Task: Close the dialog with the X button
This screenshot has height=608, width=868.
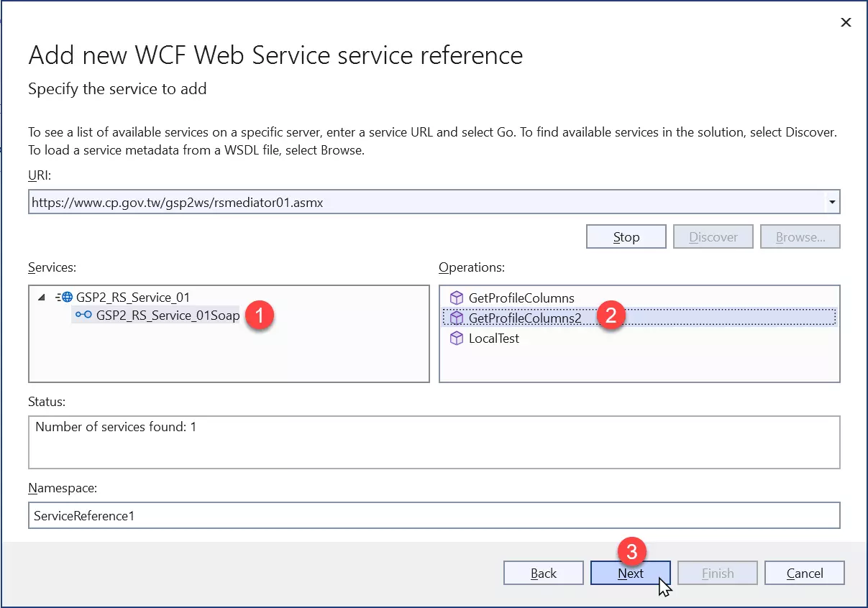Action: click(x=846, y=22)
